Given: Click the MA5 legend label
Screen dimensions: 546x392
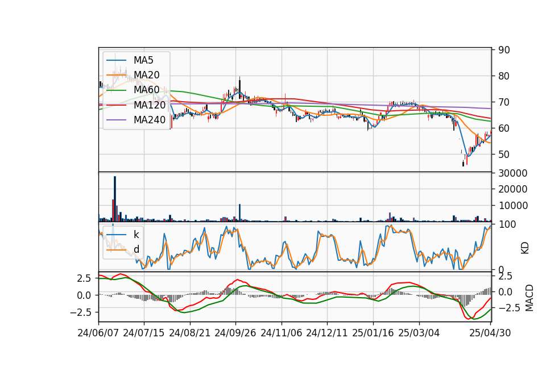Looking at the screenshot, I should click(x=143, y=60).
